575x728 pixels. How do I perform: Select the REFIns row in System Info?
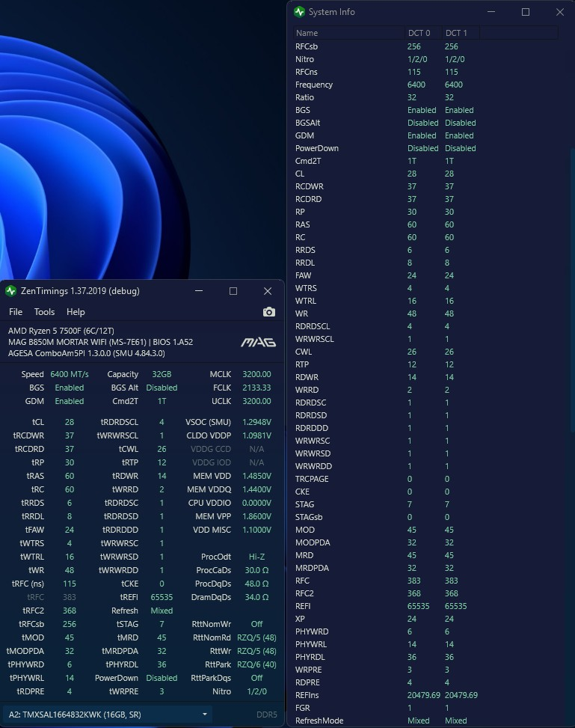tap(425, 695)
